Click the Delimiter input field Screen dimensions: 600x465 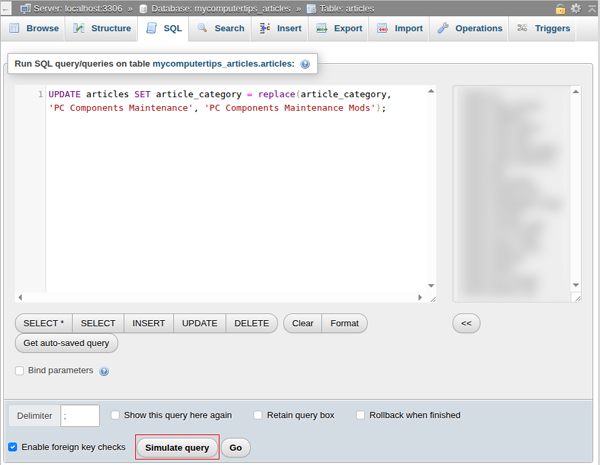80,416
